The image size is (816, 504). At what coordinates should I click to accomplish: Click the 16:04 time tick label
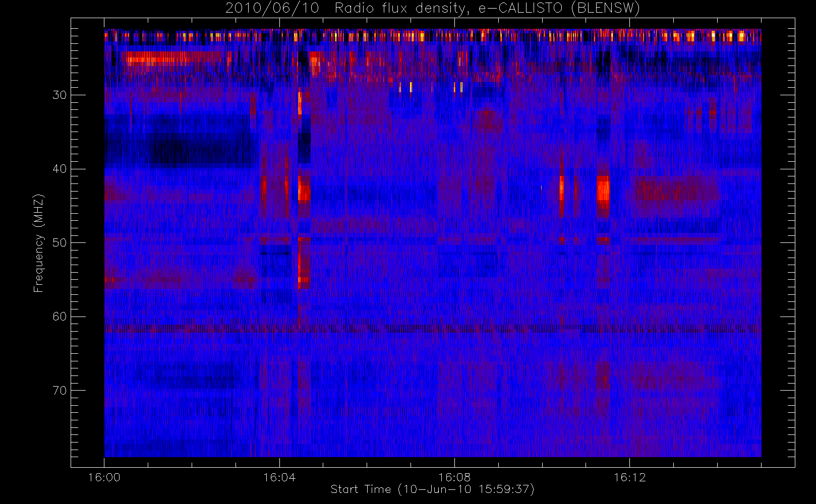coord(279,477)
